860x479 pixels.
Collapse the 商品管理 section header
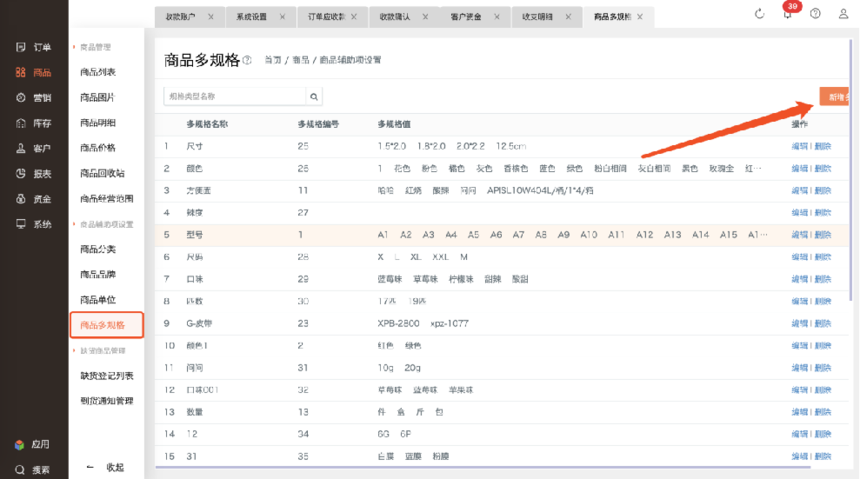[x=94, y=47]
